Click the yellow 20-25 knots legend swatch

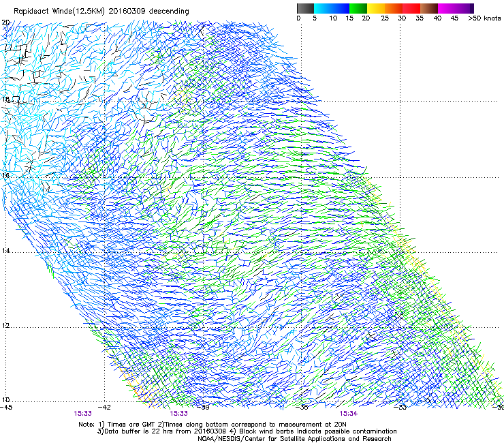376,8
